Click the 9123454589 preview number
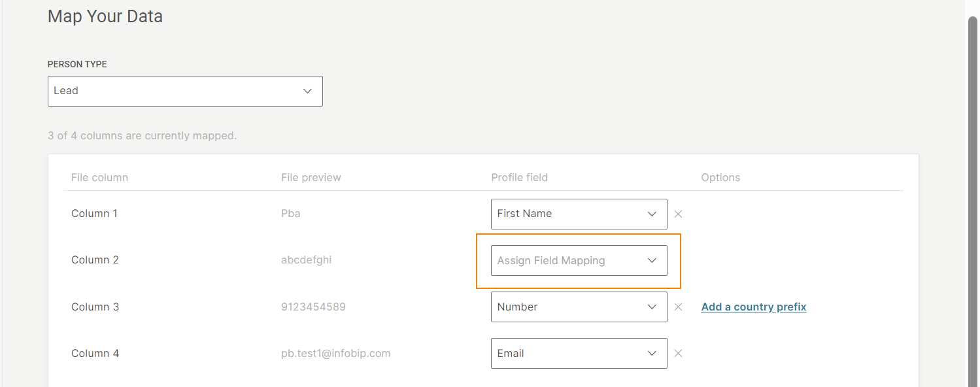The image size is (980, 387). click(313, 307)
